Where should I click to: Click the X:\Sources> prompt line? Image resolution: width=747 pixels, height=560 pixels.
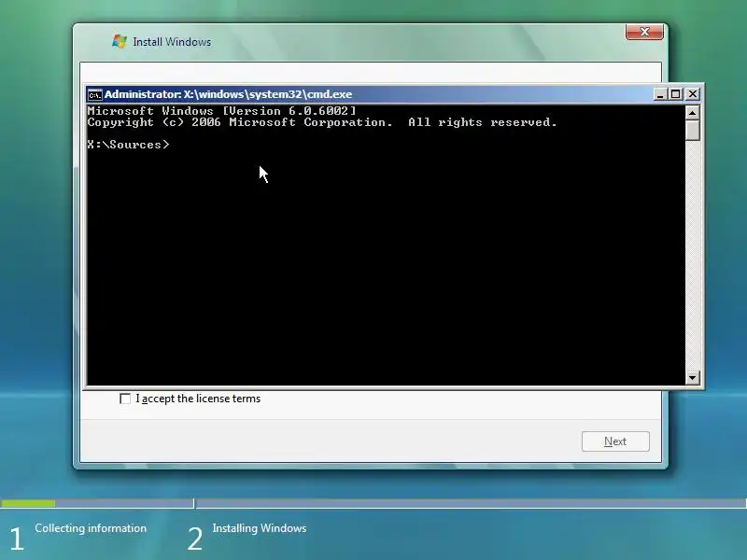[x=128, y=145]
